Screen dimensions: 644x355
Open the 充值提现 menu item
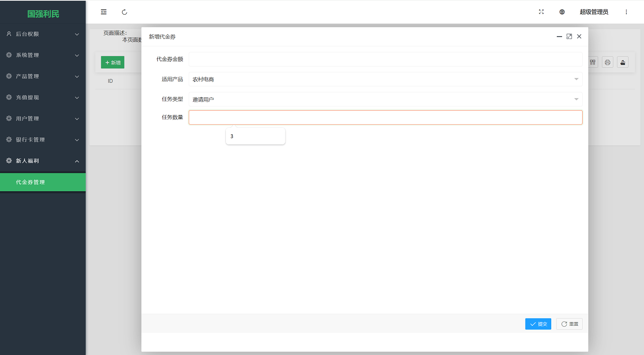[x=43, y=97]
